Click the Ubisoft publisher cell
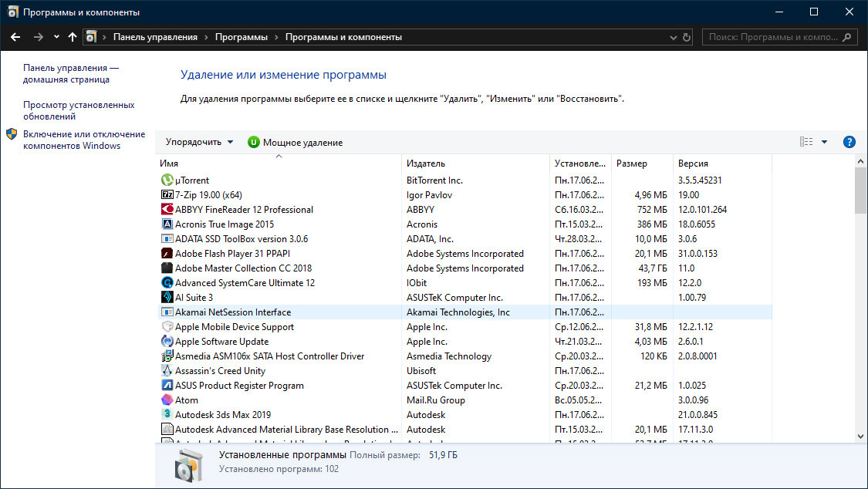Viewport: 868px width, 489px height. tap(420, 371)
